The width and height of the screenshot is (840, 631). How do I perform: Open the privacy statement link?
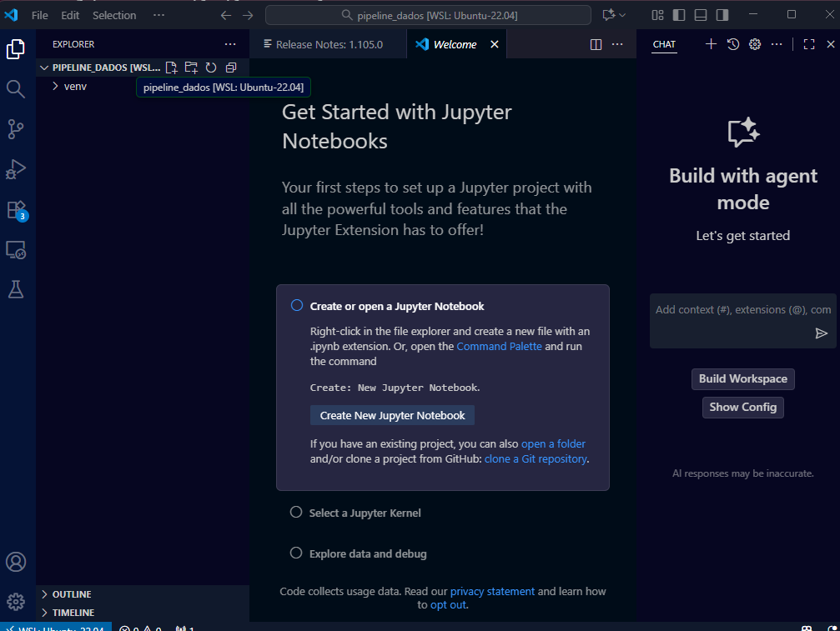(492, 591)
